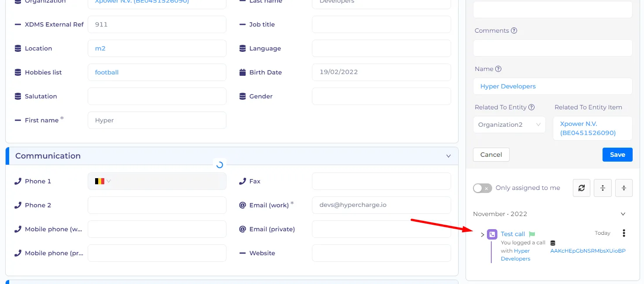Click the Cancel button
This screenshot has width=644, height=284.
tap(491, 155)
